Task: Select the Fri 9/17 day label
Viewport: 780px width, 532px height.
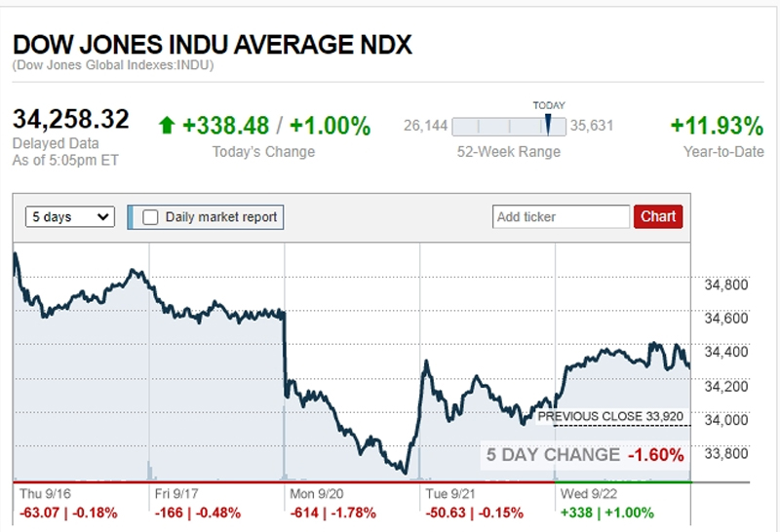Action: [x=179, y=494]
